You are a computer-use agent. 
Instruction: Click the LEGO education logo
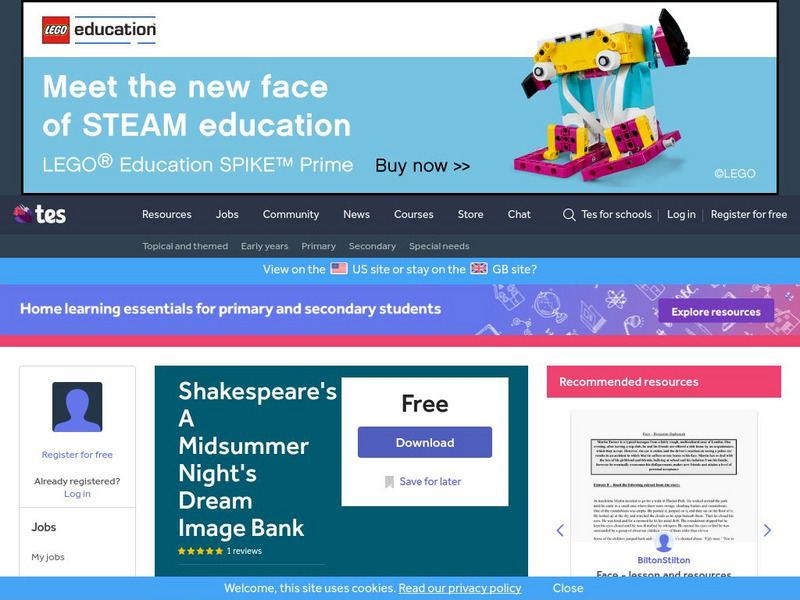point(99,30)
